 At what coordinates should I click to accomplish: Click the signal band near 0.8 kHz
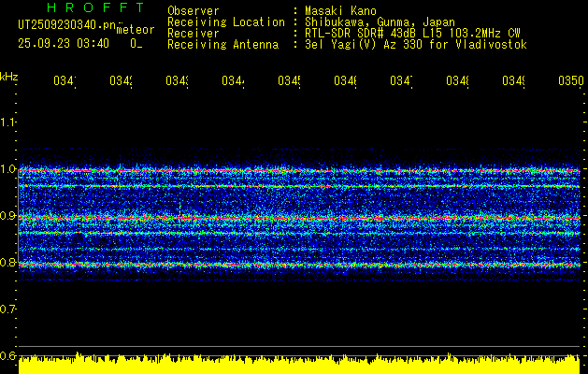[299, 265]
